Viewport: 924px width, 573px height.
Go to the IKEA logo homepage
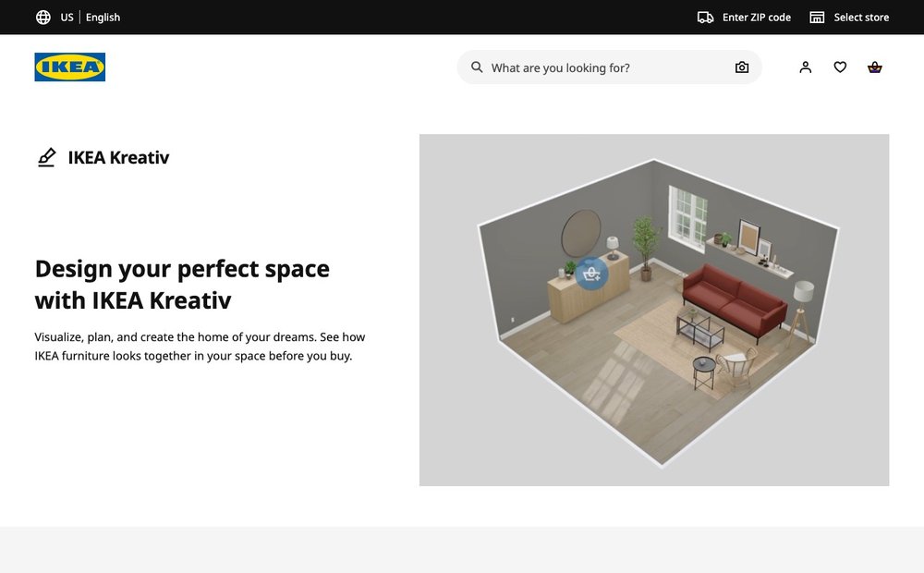[x=70, y=67]
